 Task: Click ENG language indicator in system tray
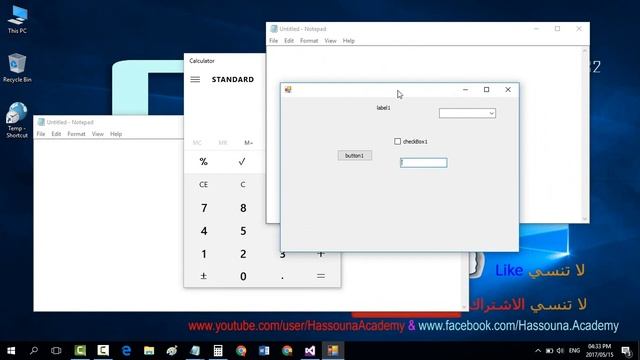click(574, 351)
